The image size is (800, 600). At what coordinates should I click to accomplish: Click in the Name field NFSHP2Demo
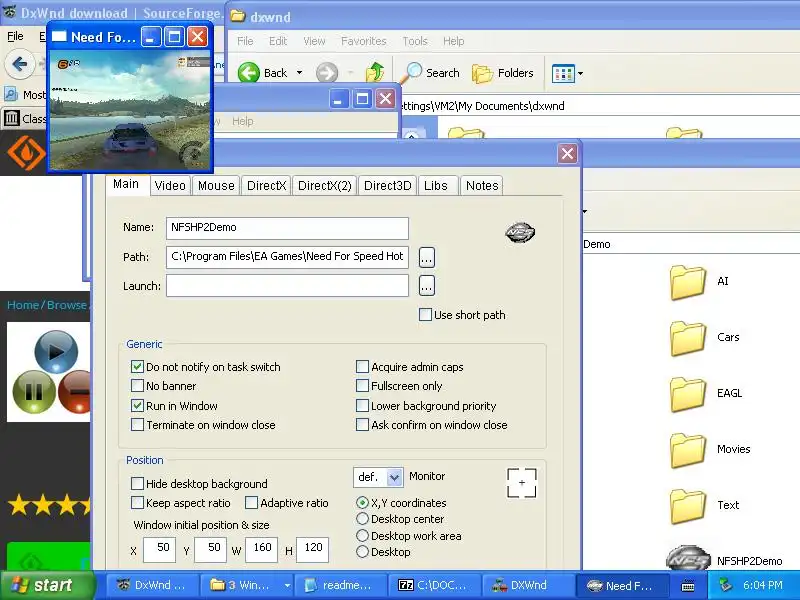point(287,228)
